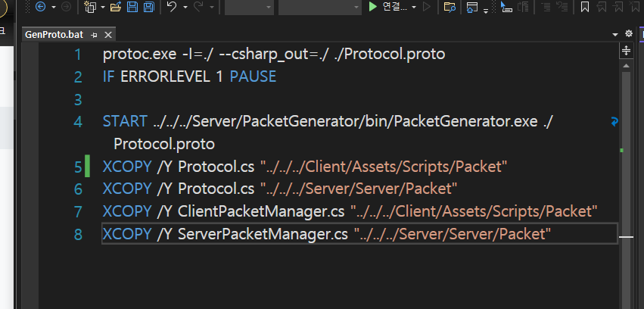Toggle pin on the GenProto.bat tab
Screen dimensions: 644x309
94,35
